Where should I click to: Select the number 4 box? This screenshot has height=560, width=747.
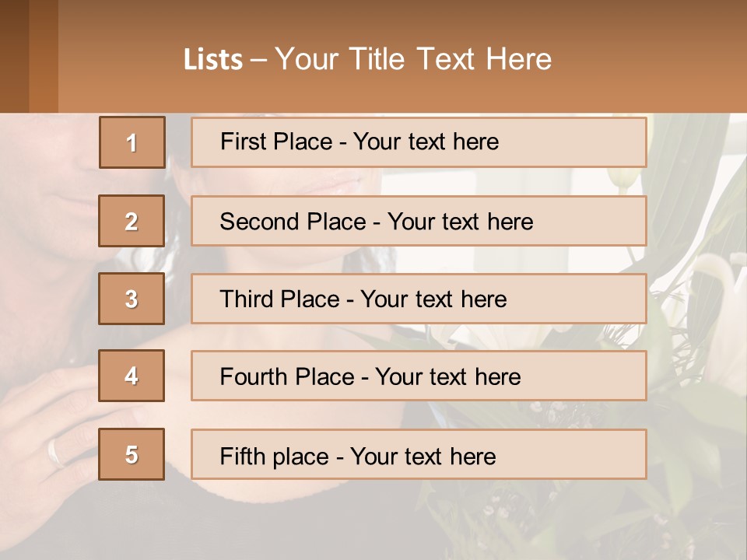coord(132,376)
